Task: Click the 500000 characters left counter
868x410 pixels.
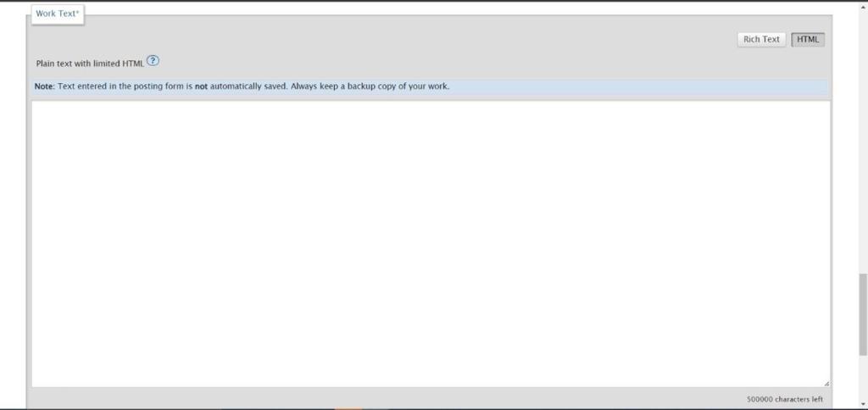Action: 784,399
